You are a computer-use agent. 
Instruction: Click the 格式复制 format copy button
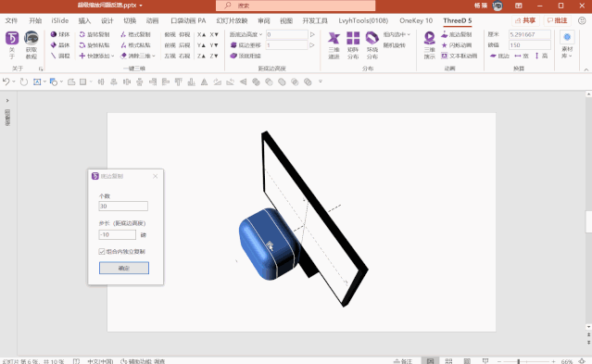pos(135,34)
